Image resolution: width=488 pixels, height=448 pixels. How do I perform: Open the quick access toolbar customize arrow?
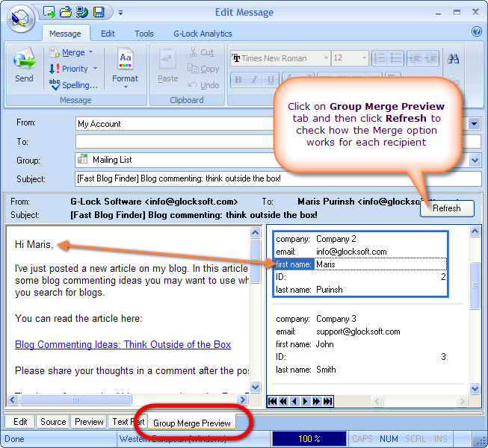(120, 13)
